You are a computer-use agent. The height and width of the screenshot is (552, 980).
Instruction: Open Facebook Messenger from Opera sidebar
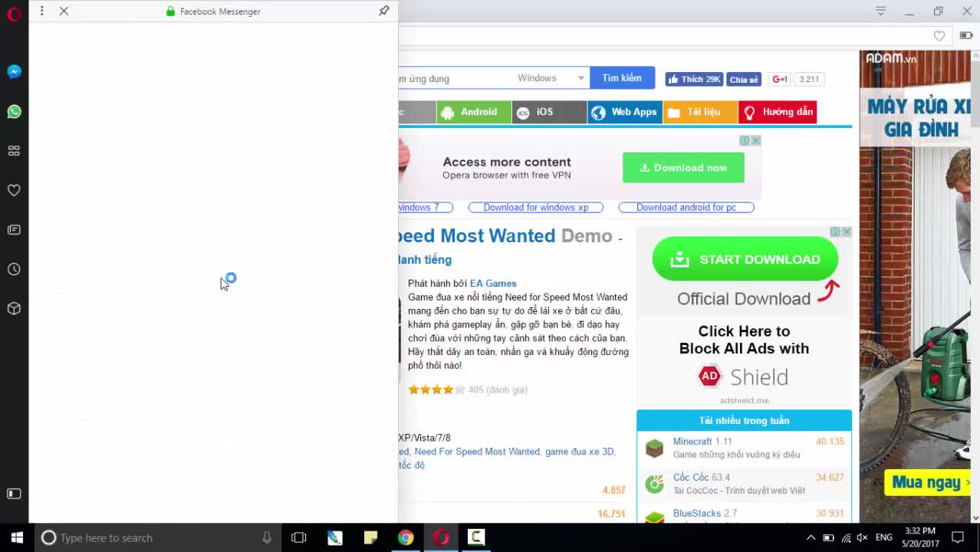(x=14, y=71)
